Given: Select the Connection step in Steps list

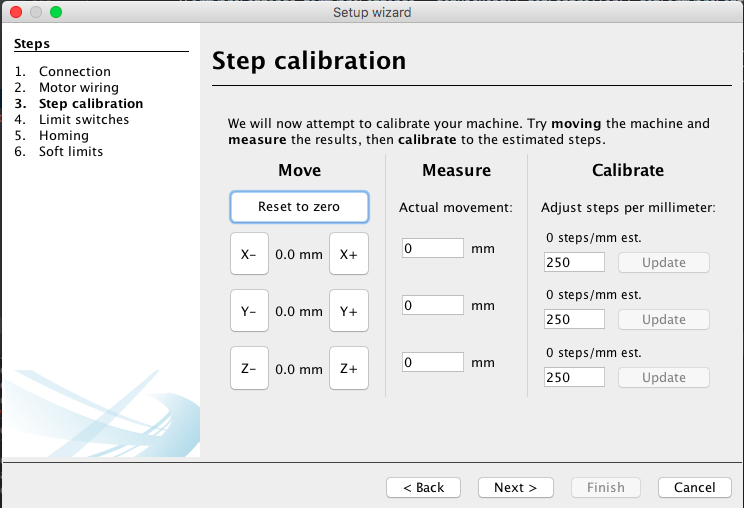Looking at the screenshot, I should [74, 72].
